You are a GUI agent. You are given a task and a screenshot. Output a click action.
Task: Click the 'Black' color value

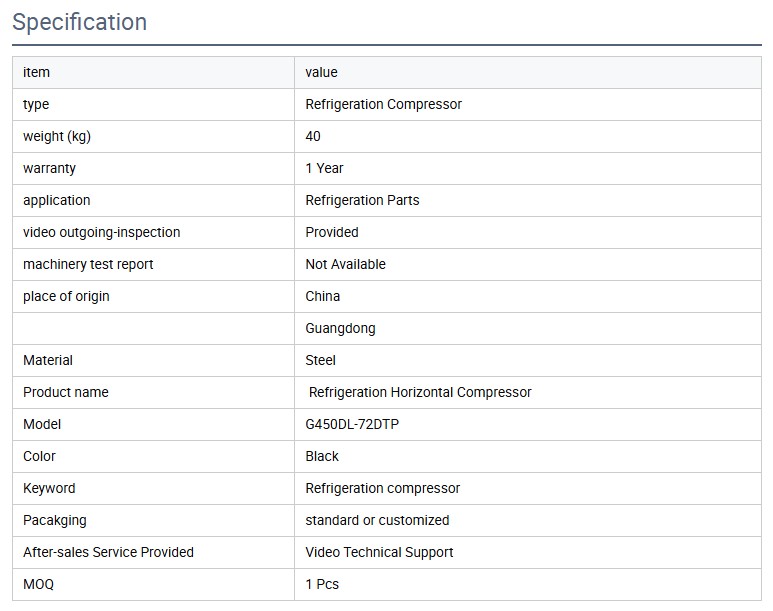click(322, 457)
